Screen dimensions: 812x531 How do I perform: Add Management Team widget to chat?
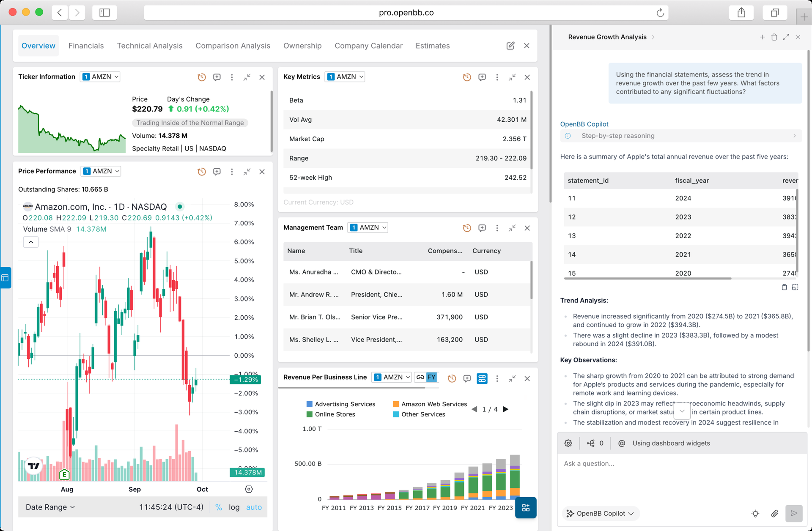(x=482, y=228)
